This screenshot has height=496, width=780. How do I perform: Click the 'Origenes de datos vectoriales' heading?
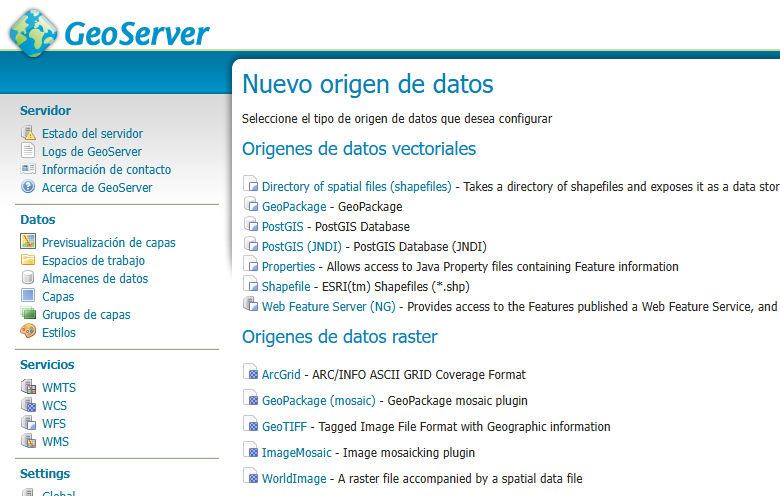click(x=359, y=149)
